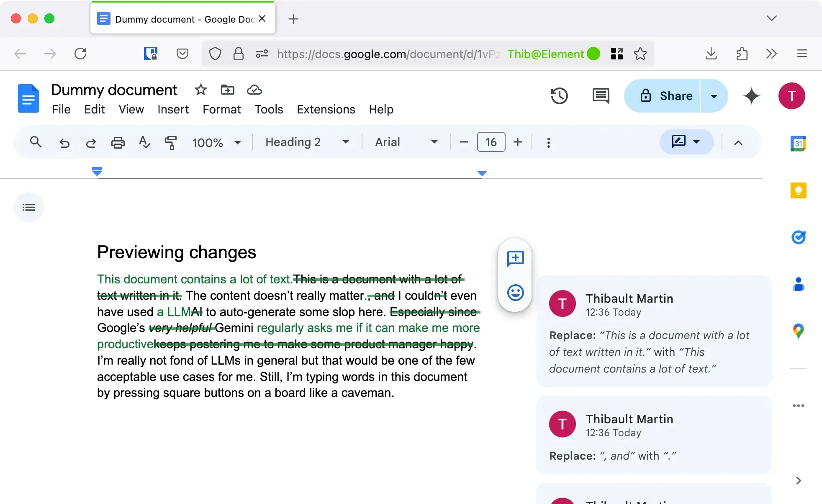Open the Gemini sparkle assistant

pyautogui.click(x=751, y=96)
